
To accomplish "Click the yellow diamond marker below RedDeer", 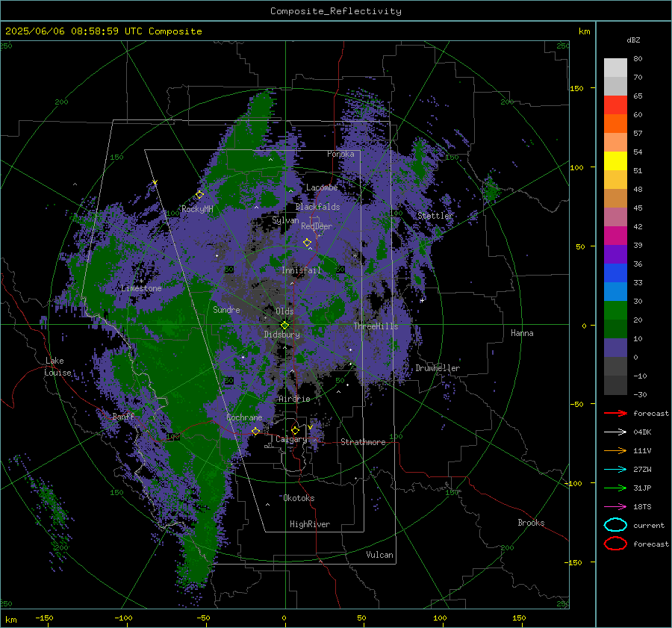I will pyautogui.click(x=307, y=243).
